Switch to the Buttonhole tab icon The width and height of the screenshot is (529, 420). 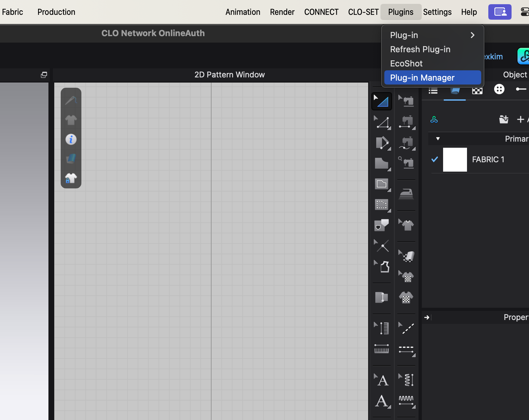click(521, 89)
